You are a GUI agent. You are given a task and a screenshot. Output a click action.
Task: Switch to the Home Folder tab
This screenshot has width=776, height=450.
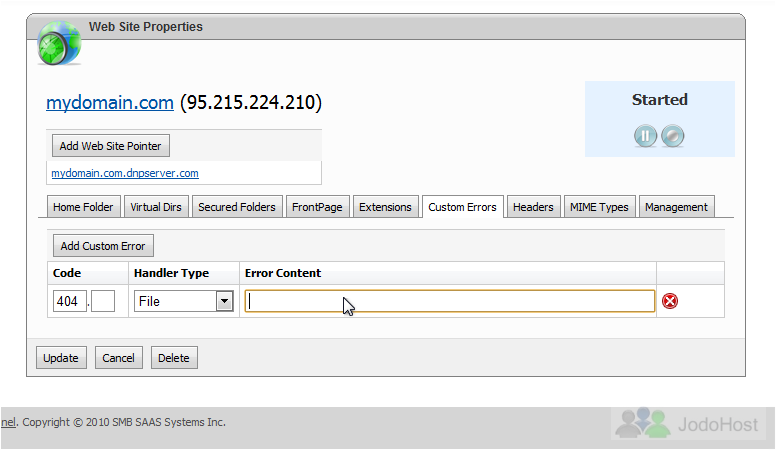(83, 207)
